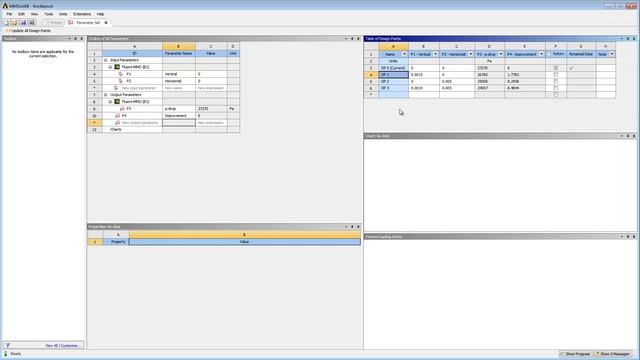Close the Outline of All Parameters panel
This screenshot has width=640, height=360.
(358, 39)
